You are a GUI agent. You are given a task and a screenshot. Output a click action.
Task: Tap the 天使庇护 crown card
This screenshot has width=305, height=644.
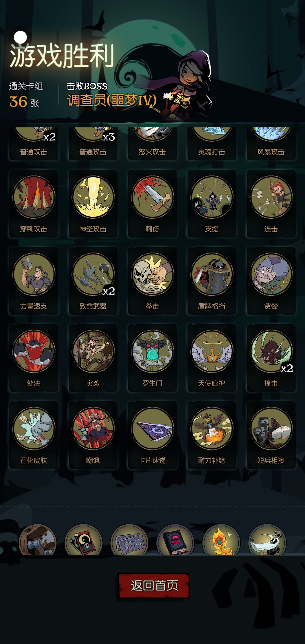[212, 358]
